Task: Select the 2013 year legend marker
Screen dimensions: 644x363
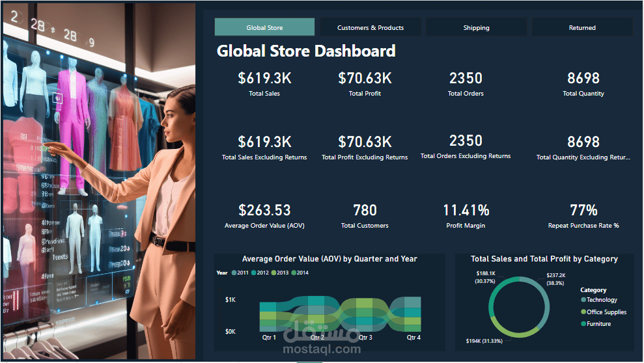Action: 273,273
